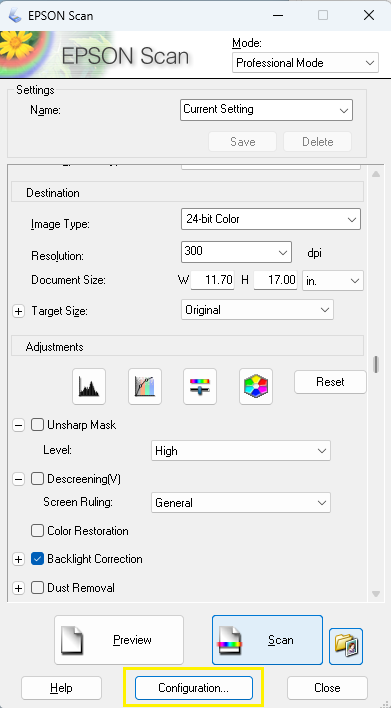
Task: Enable the Color Restoration checkbox
Action: 37,531
